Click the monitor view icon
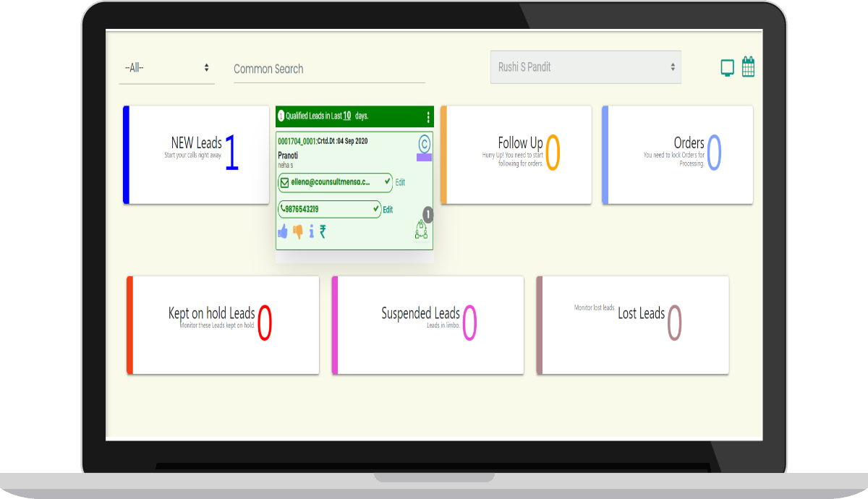 click(x=727, y=68)
